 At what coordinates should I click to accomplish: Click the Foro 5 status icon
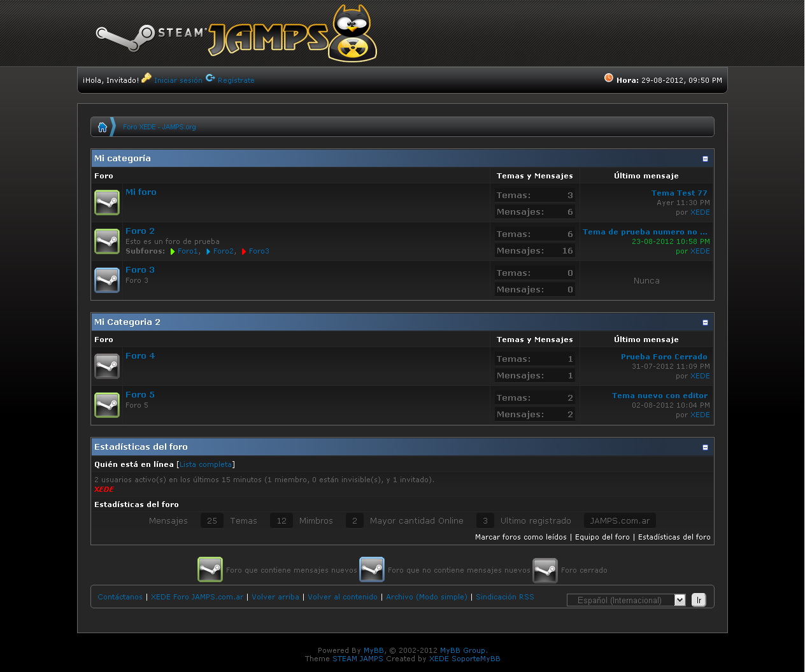[107, 405]
